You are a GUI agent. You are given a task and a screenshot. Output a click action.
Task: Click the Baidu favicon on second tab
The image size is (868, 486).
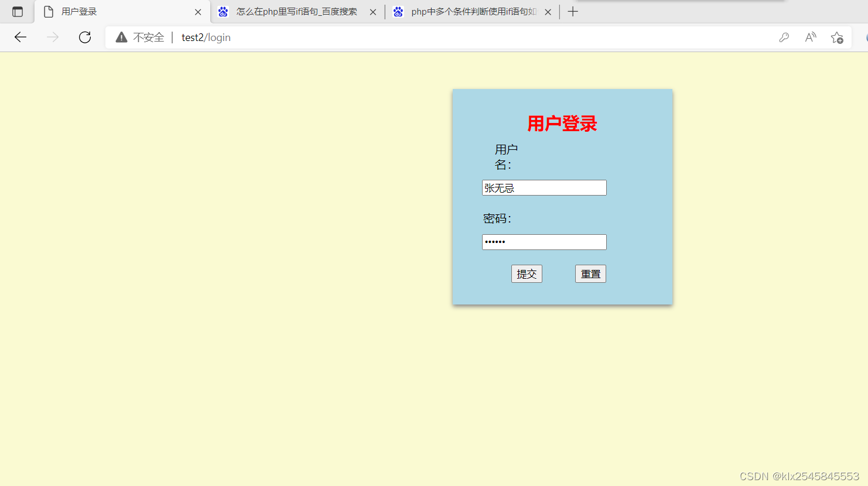pyautogui.click(x=223, y=12)
